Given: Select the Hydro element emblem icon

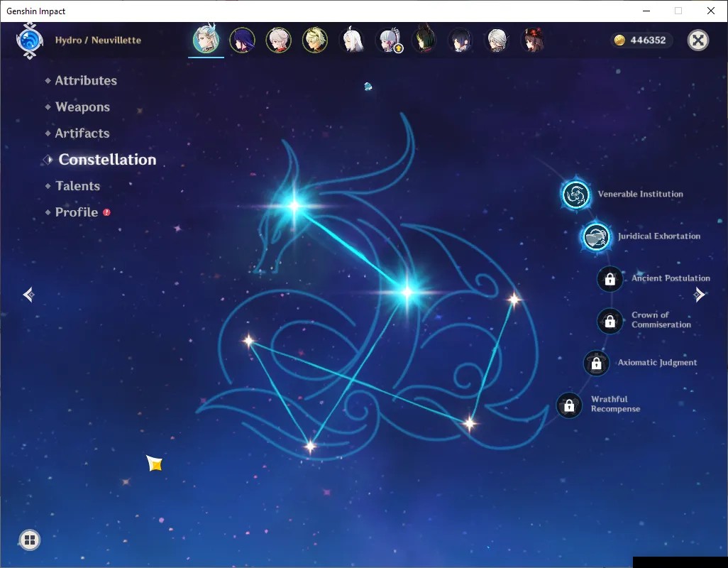Looking at the screenshot, I should pyautogui.click(x=30, y=41).
